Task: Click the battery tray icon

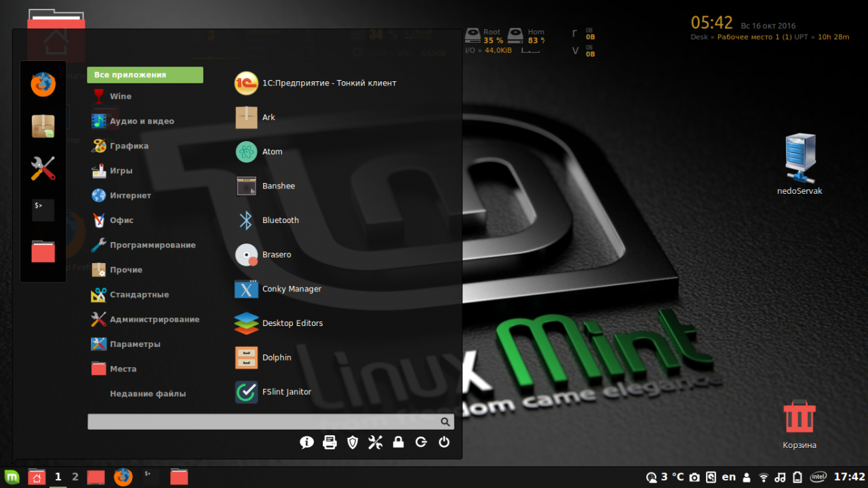Action: pos(798,477)
